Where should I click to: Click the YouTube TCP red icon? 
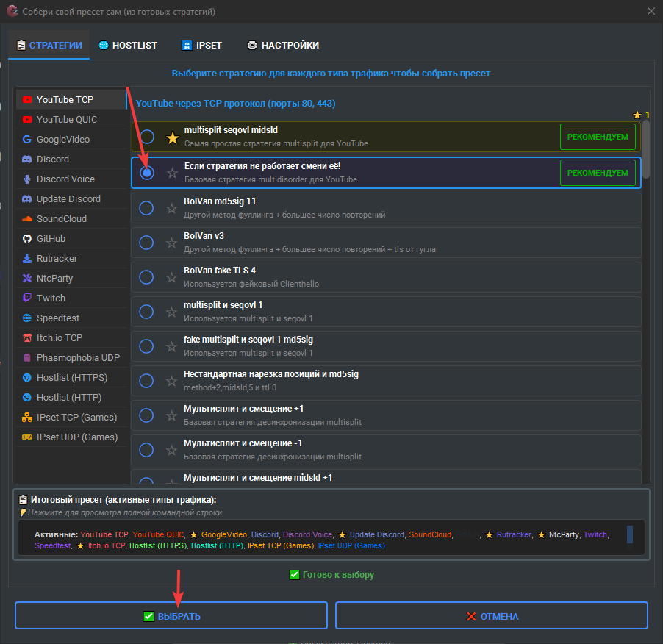[27, 100]
